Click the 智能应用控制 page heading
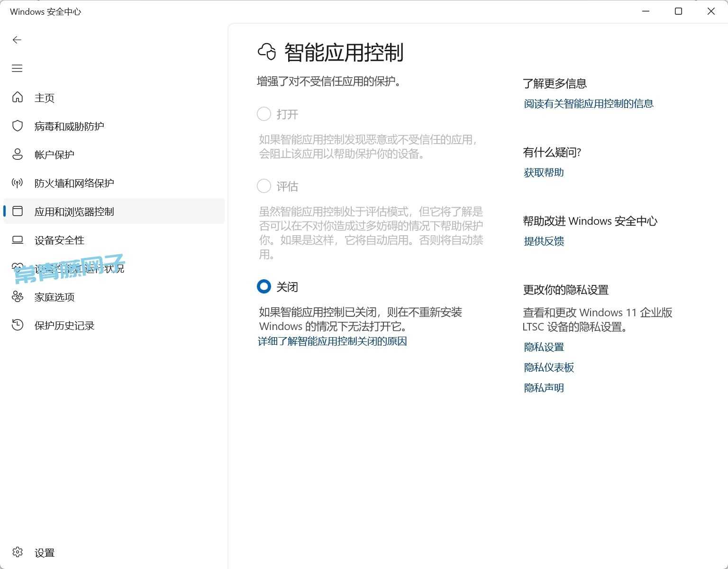The image size is (728, 569). click(344, 52)
